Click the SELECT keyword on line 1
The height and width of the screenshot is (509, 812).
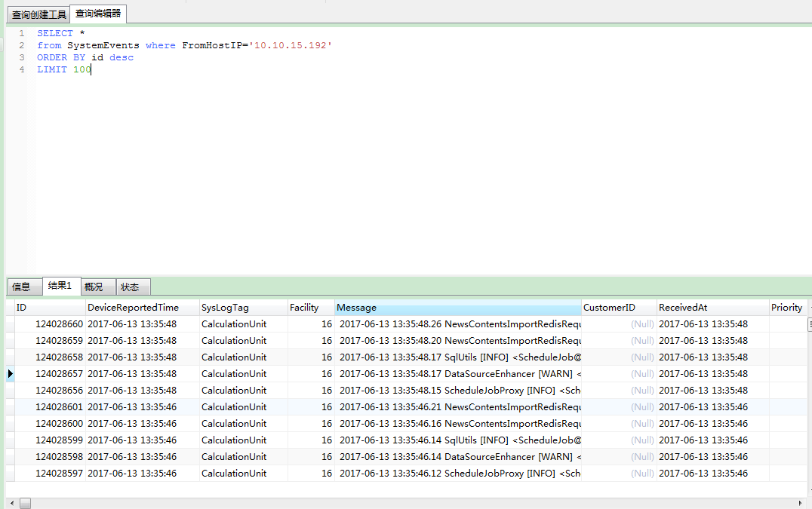55,33
